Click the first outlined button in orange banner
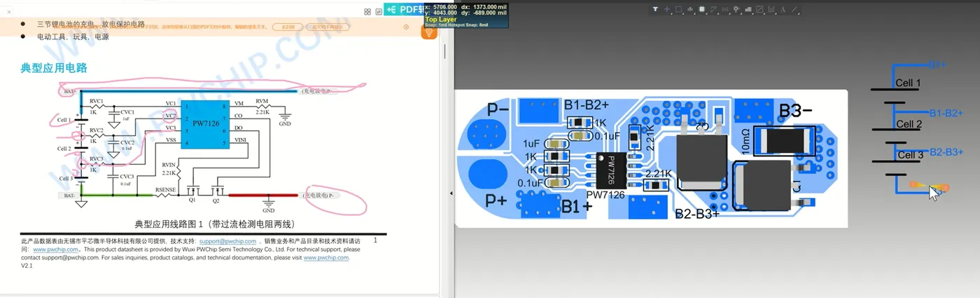This screenshot has width=980, height=298. (x=287, y=27)
